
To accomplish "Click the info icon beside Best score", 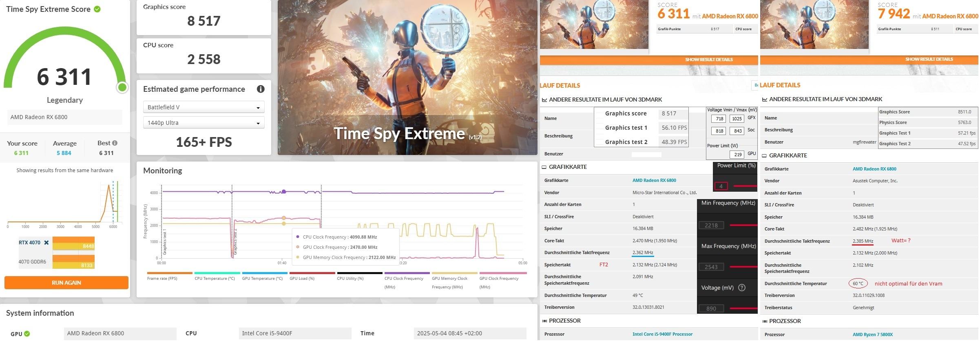I will pos(115,143).
